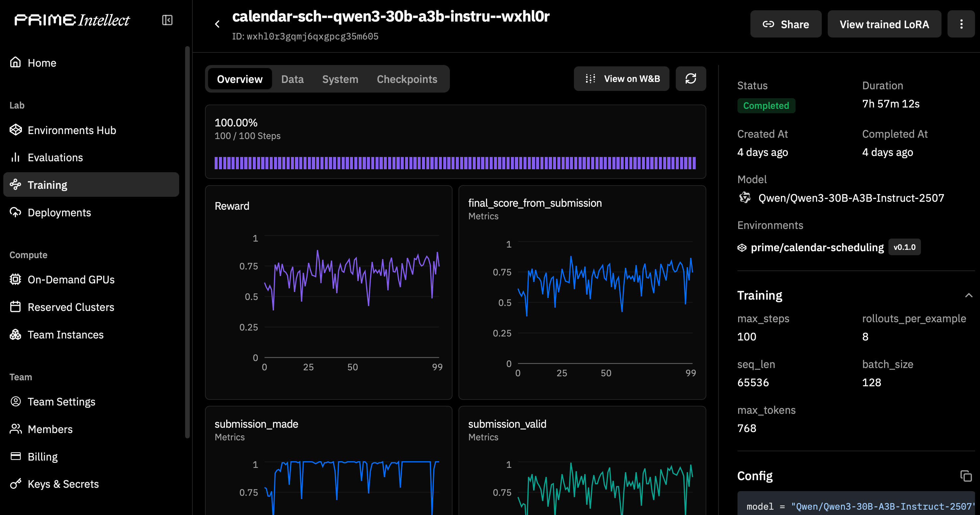Go back using the left chevron
The width and height of the screenshot is (980, 515).
tap(217, 24)
